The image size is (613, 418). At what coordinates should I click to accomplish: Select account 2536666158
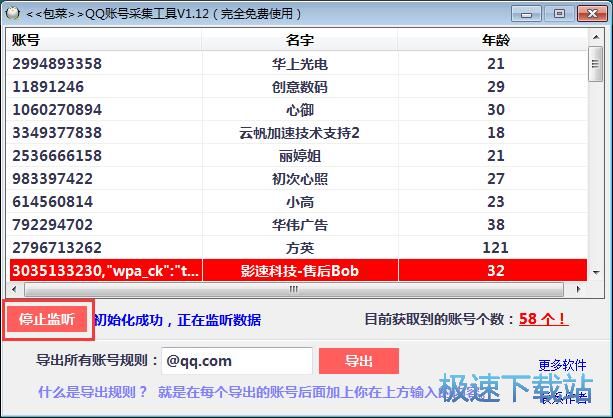click(57, 156)
